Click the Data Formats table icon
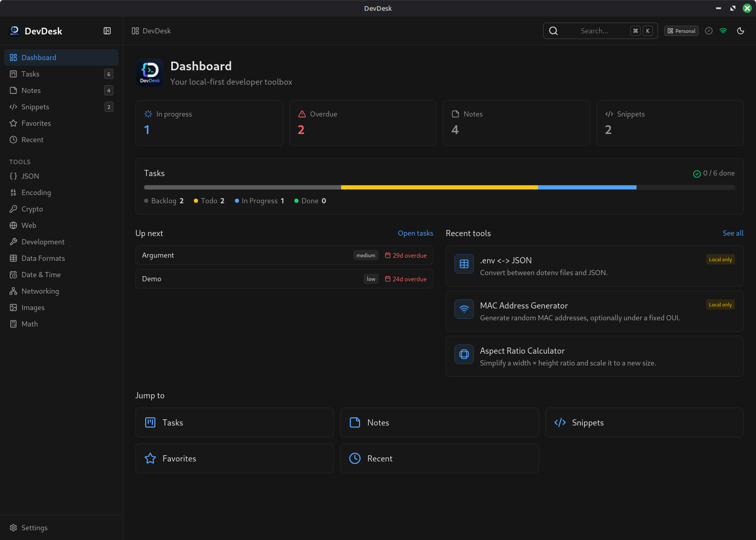Viewport: 756px width, 540px height. pos(13,258)
